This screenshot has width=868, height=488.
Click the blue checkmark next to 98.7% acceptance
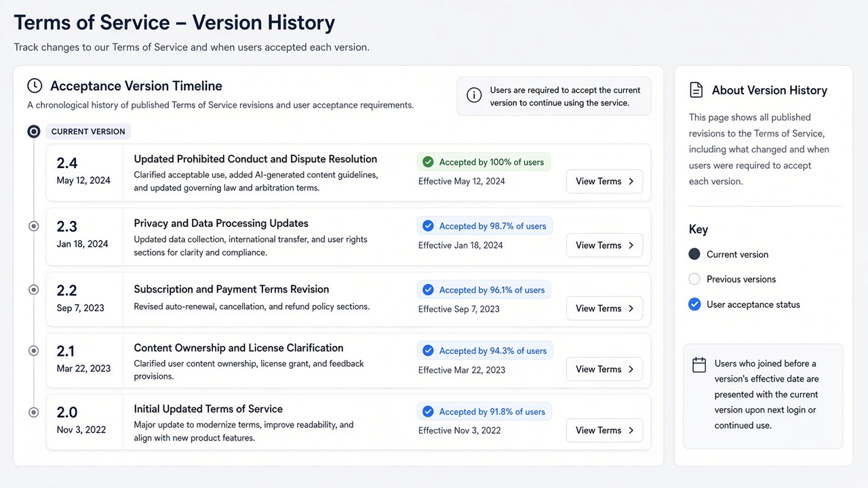click(x=428, y=226)
